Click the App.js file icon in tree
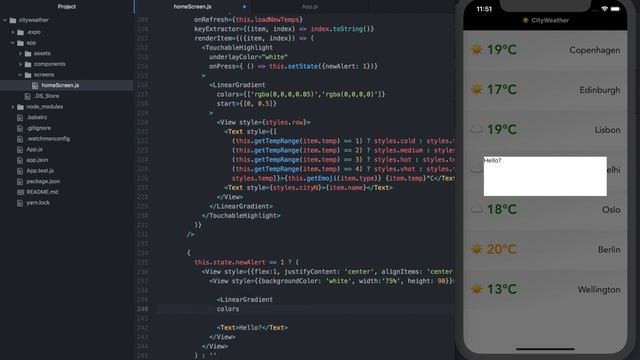The height and width of the screenshot is (360, 640). pos(20,149)
